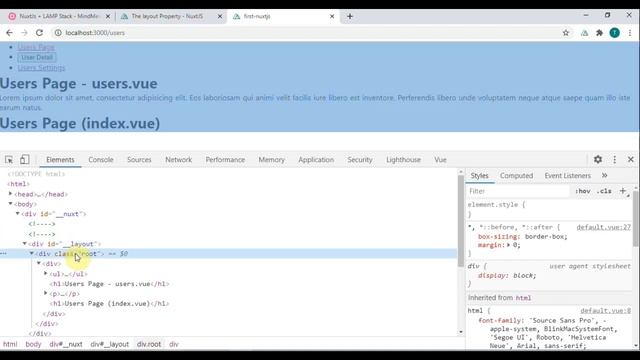Open the Console panel
The image size is (640, 360).
click(101, 160)
